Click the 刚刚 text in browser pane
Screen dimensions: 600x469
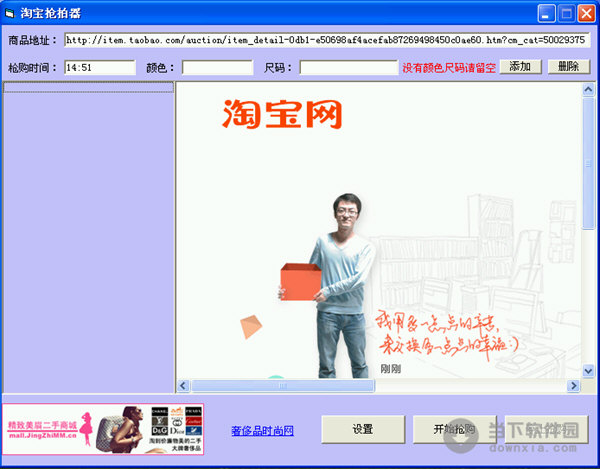point(391,369)
